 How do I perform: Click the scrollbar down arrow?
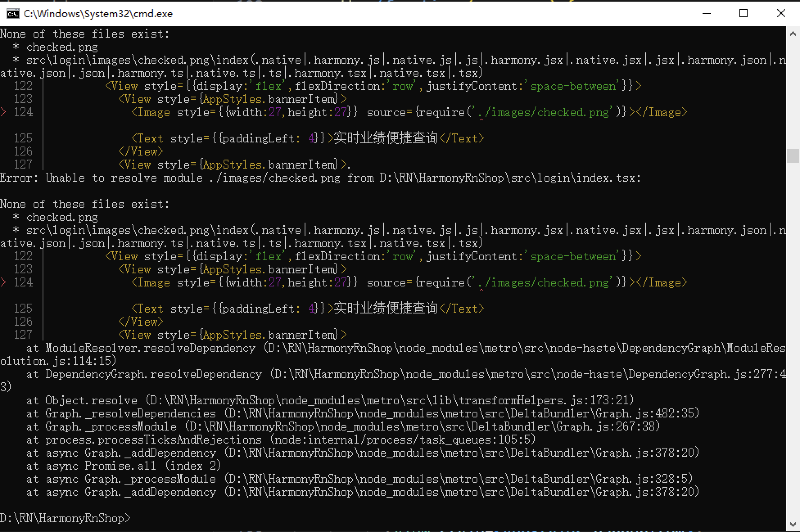[x=793, y=524]
